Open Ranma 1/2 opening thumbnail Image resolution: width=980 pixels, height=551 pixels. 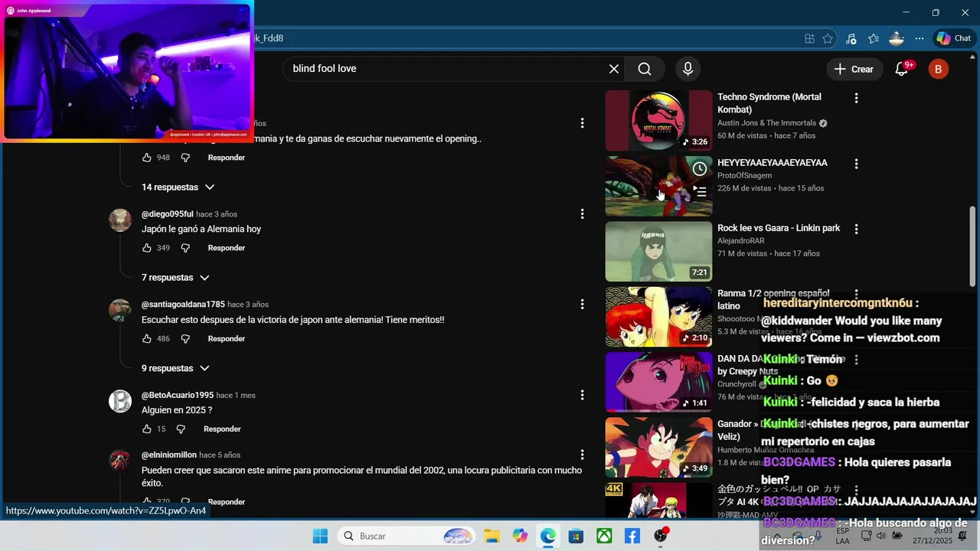(658, 316)
